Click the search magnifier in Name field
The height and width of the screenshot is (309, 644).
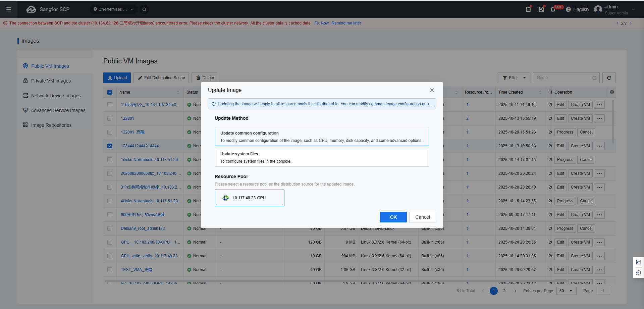click(x=594, y=78)
